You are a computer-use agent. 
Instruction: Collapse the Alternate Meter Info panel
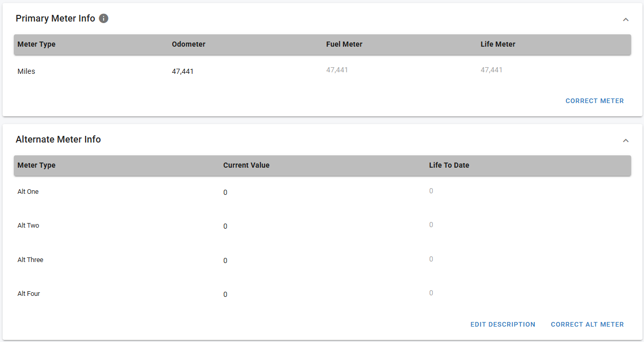tap(625, 140)
